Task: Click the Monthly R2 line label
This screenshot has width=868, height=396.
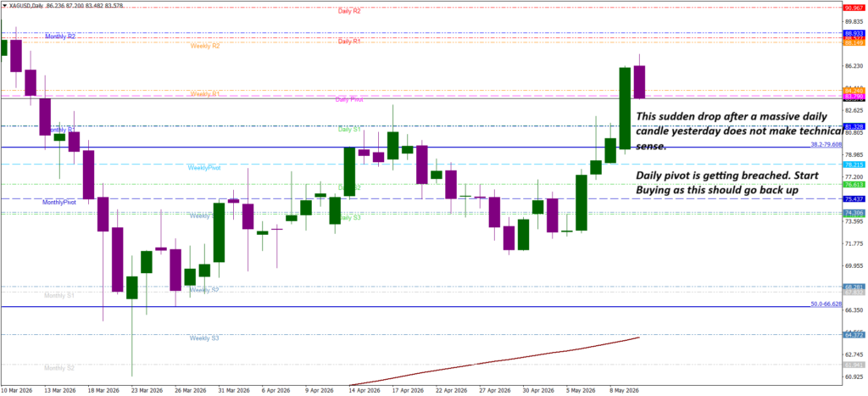Action: 60,36
